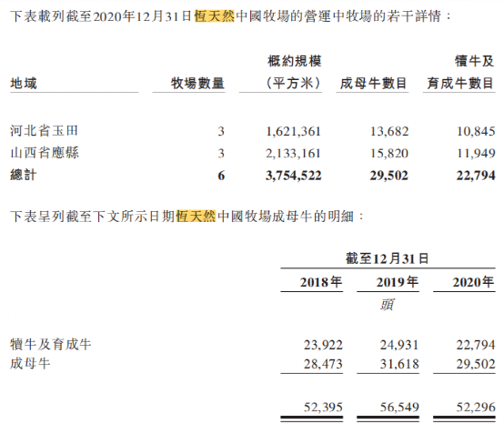Select the 成母牛 row in second table
The width and height of the screenshot is (504, 424).
(30, 364)
